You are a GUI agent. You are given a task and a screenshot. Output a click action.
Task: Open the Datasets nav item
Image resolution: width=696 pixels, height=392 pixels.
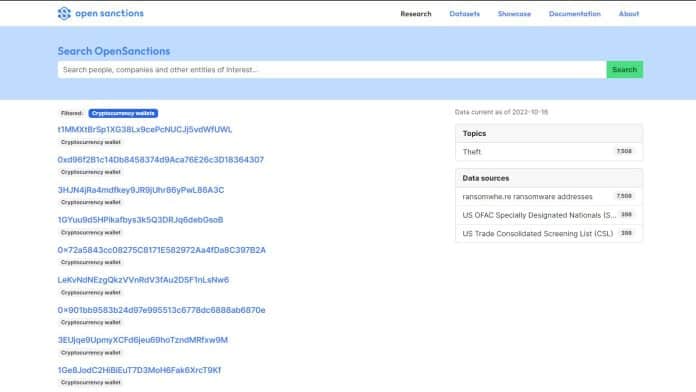(x=464, y=14)
